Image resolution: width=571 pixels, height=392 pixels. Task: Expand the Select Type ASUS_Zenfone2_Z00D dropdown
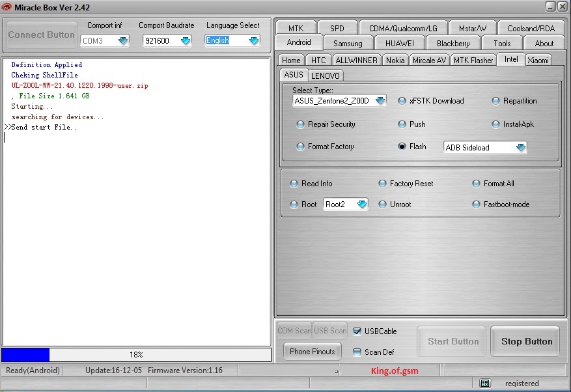(380, 100)
